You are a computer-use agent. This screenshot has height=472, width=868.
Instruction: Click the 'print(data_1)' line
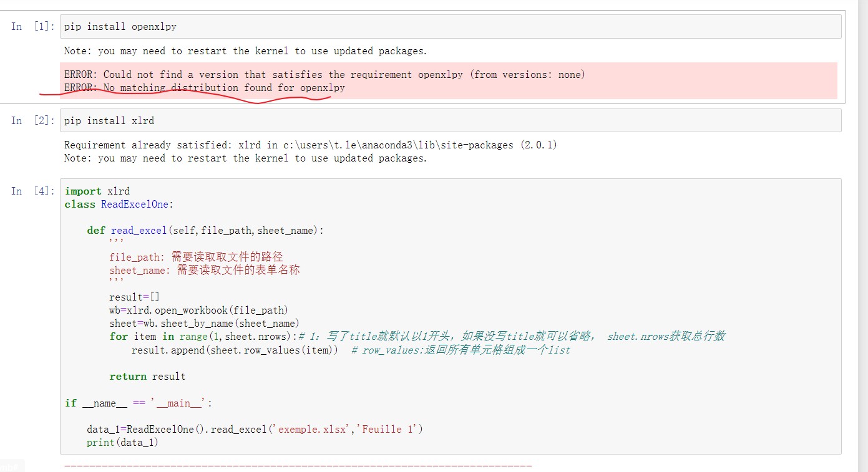click(123, 442)
